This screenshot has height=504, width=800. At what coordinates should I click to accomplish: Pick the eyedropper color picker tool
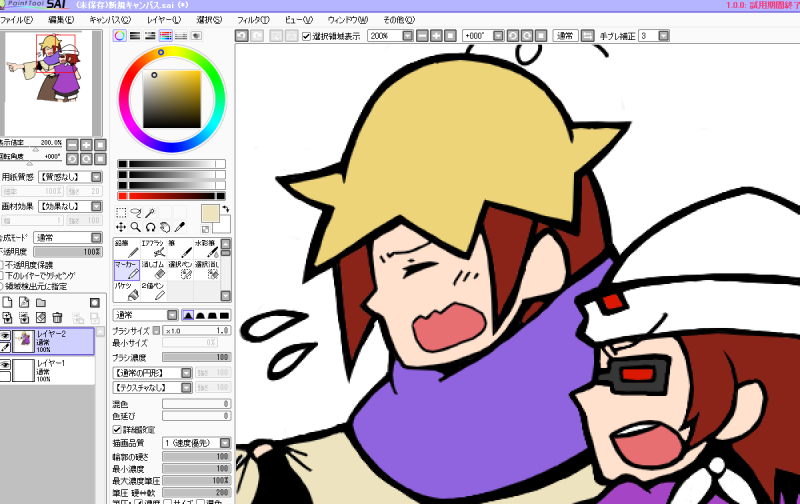[x=180, y=227]
